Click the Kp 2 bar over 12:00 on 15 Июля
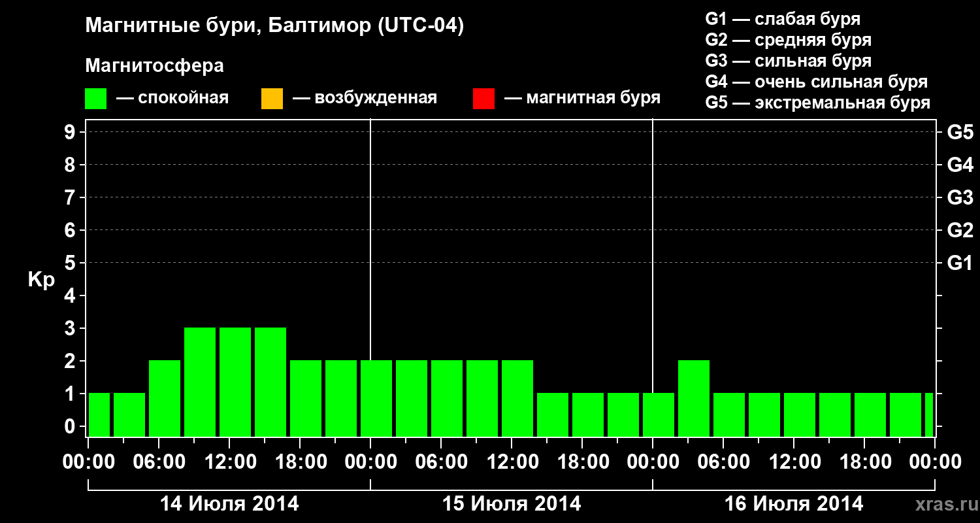This screenshot has width=980, height=523. coord(517,398)
